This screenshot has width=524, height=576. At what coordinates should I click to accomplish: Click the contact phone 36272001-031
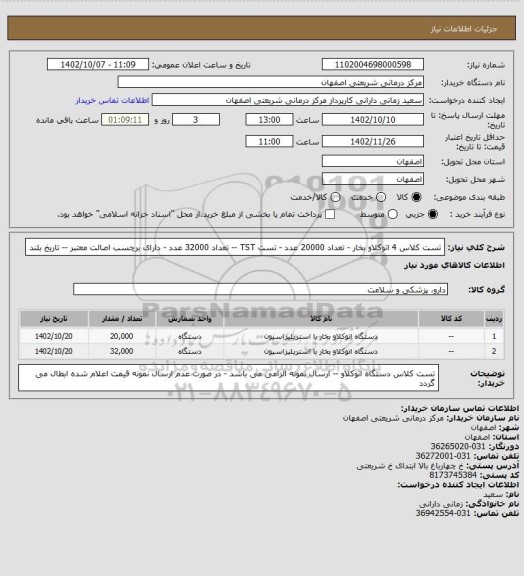point(443,456)
